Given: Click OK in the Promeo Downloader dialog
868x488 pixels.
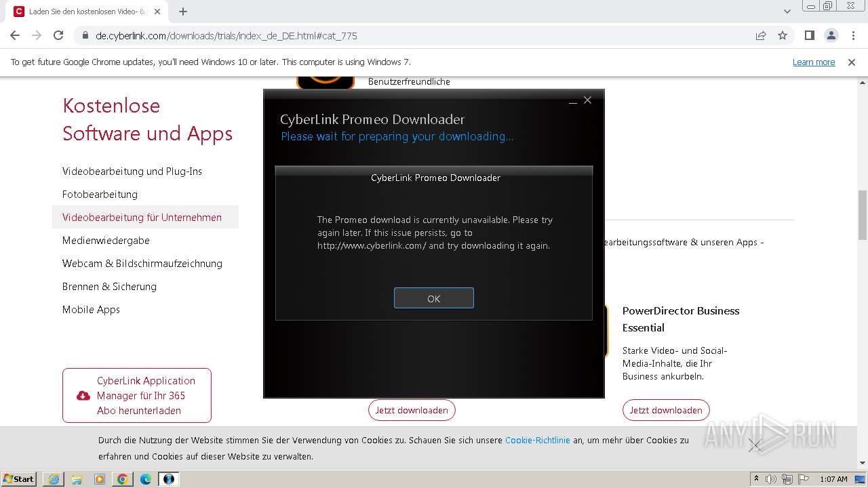Looking at the screenshot, I should [x=434, y=298].
